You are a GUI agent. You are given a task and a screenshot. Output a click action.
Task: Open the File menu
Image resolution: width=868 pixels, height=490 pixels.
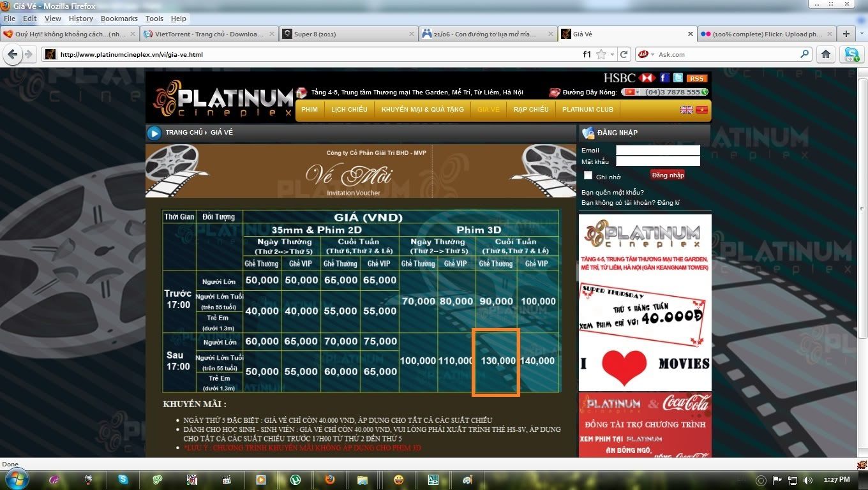coord(9,19)
